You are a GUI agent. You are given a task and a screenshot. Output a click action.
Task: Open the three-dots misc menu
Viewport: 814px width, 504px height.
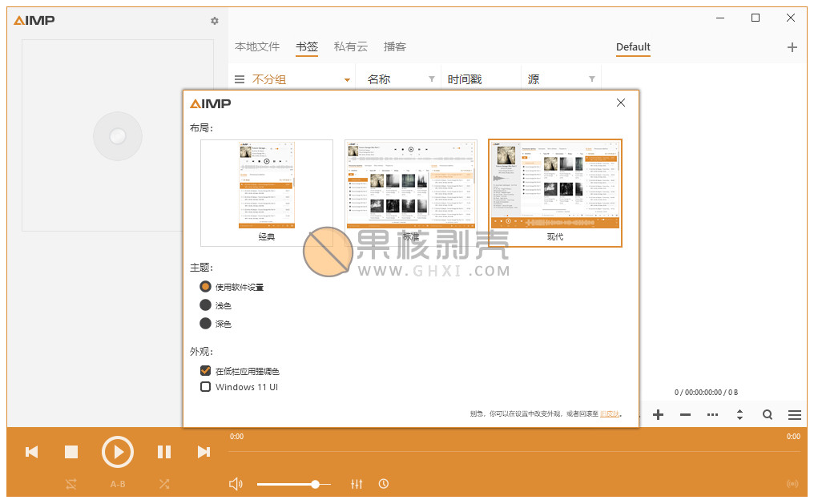coord(712,415)
